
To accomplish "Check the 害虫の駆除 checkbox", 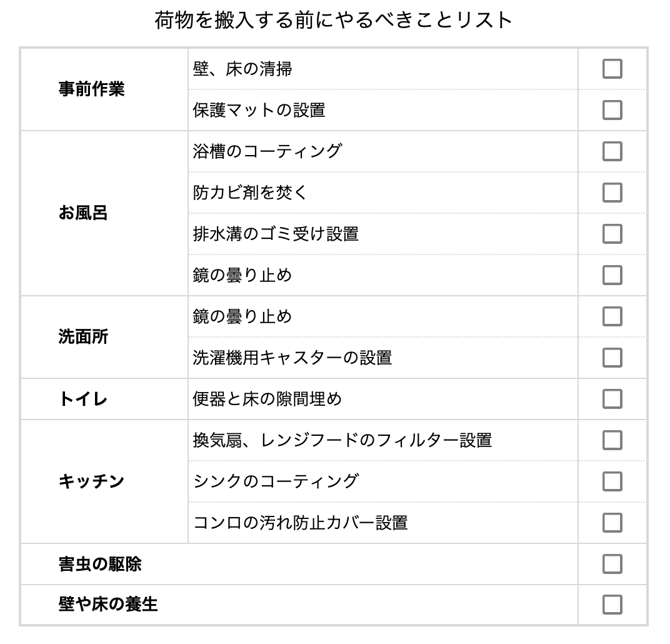I will (x=612, y=564).
